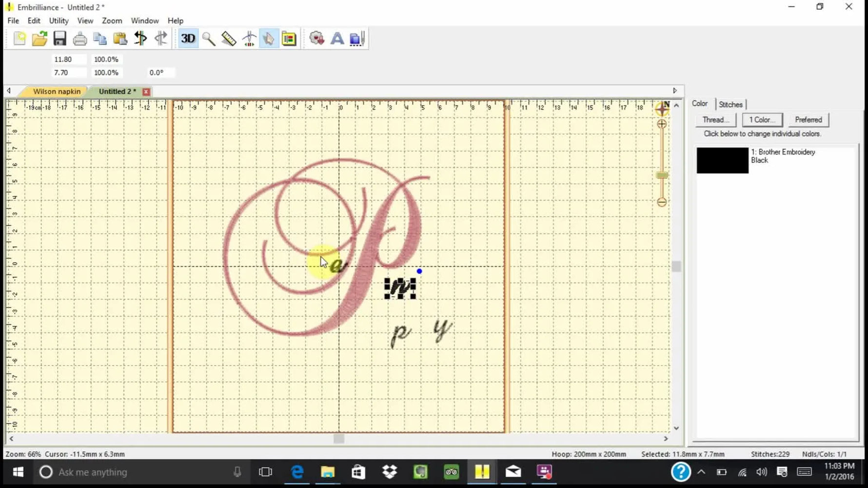Click the vertical scrollbar up arrow
Image resolution: width=868 pixels, height=488 pixels.
tap(676, 105)
